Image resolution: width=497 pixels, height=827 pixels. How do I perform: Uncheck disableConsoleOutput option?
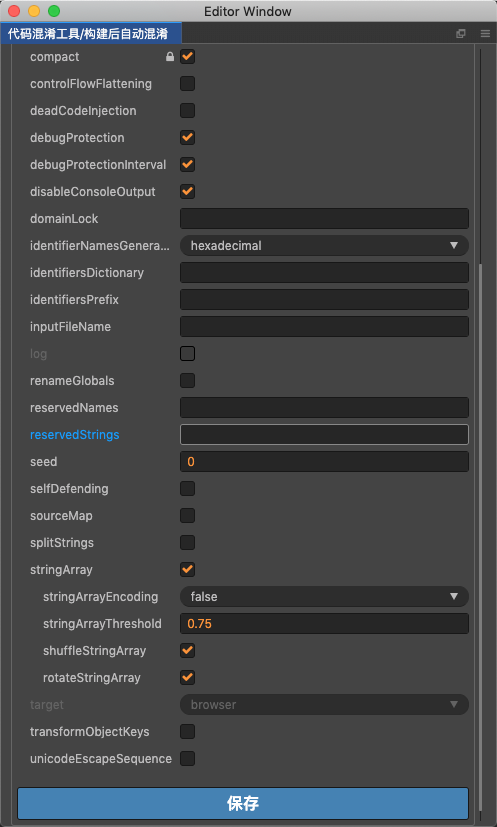click(x=187, y=191)
